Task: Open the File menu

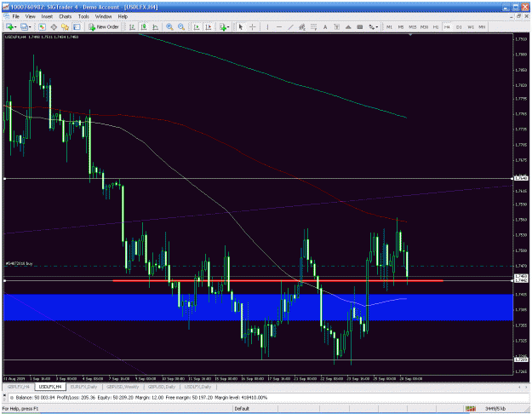Action: [x=15, y=16]
